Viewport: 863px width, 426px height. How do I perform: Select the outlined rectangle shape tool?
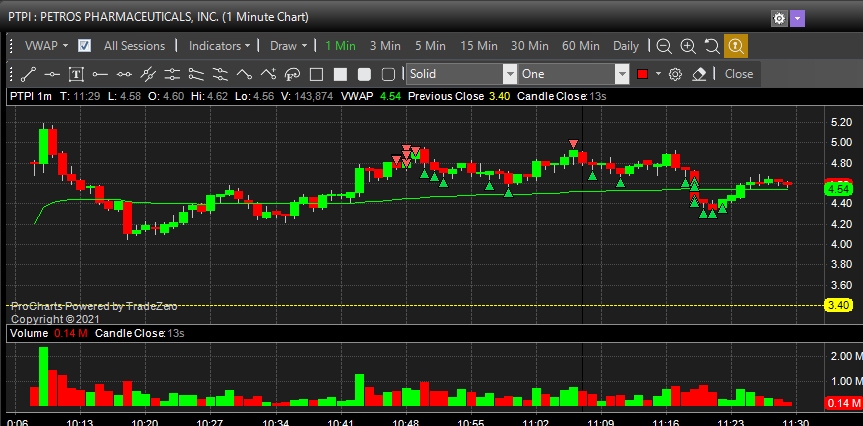[316, 74]
